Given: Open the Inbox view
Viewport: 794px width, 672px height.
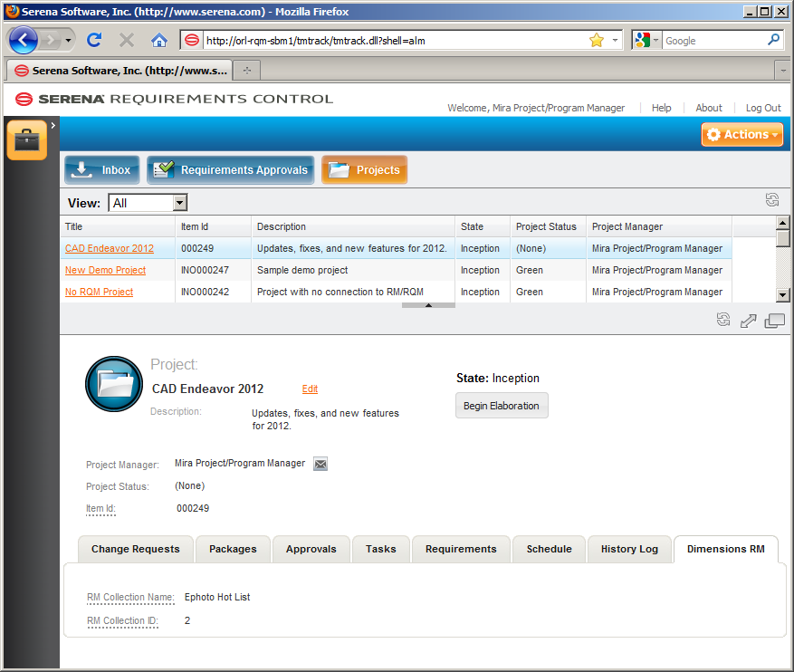Looking at the screenshot, I should click(101, 170).
